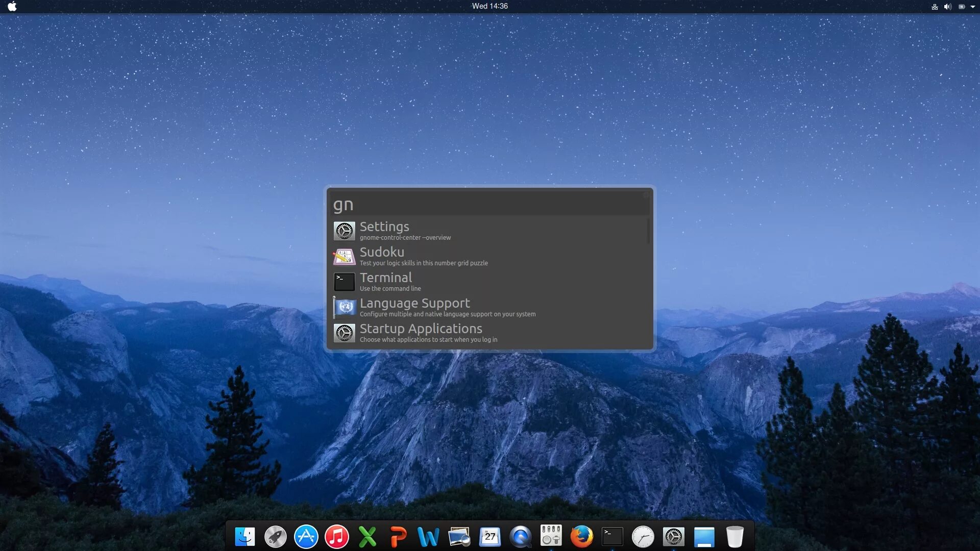This screenshot has height=551, width=980.
Task: Open the clock icon in the dock
Action: (x=643, y=537)
